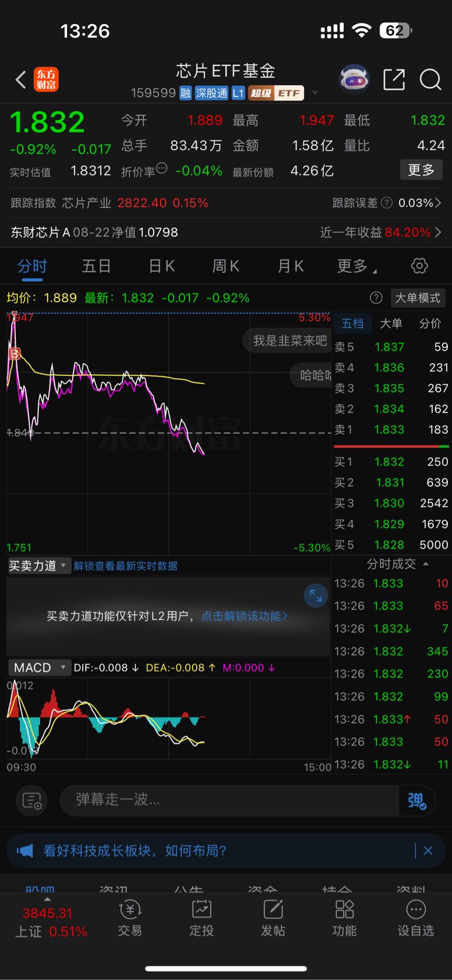This screenshot has width=452, height=980.
Task: Select the 分时 tab
Action: 32,266
